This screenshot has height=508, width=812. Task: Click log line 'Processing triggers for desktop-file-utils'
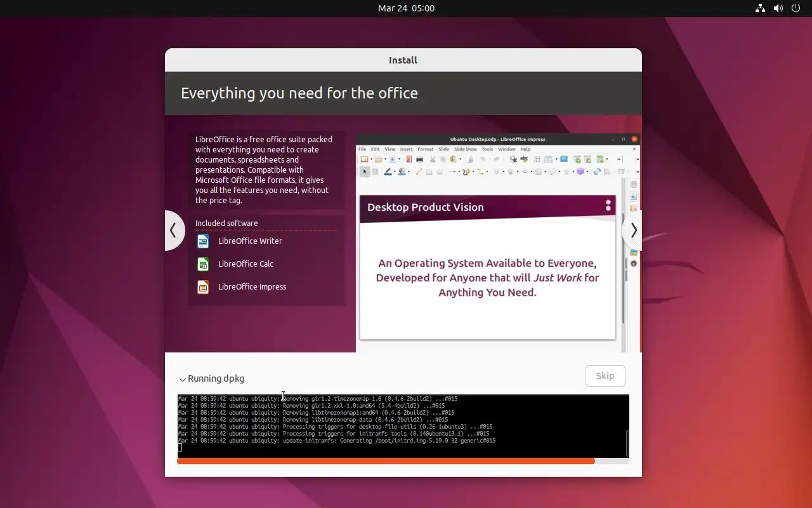(x=335, y=427)
